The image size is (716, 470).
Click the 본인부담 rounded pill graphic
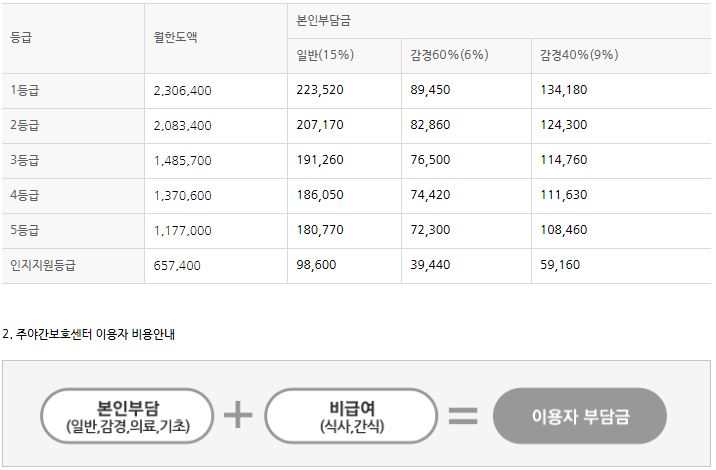click(x=127, y=416)
